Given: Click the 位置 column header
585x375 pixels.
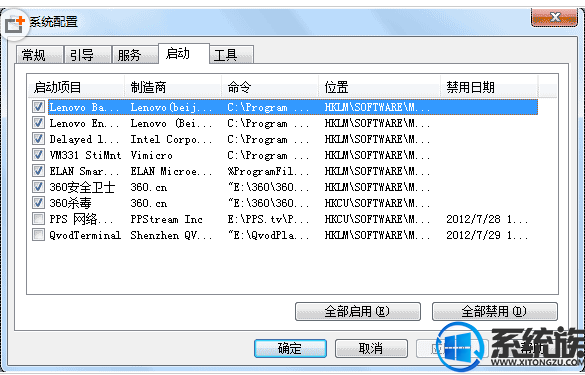Looking at the screenshot, I should [x=379, y=88].
